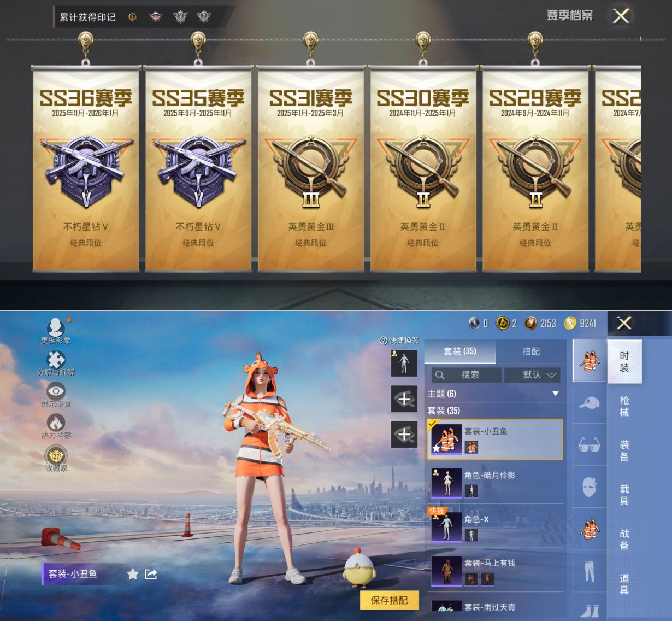Select the cap headwear category icon

(x=589, y=403)
